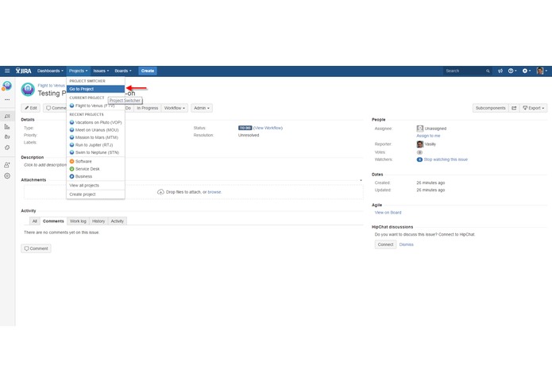This screenshot has height=392, width=552.
Task: Switch to the All activity tab
Action: pos(34,221)
